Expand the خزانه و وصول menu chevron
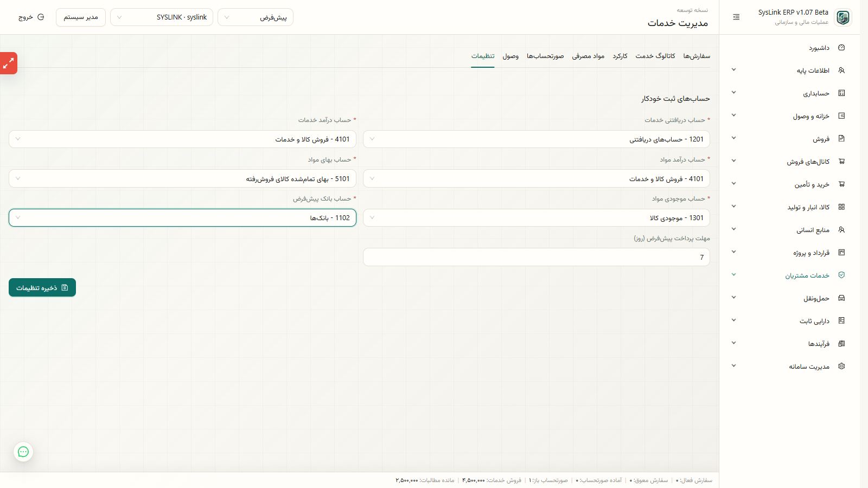868x488 pixels. coord(733,115)
